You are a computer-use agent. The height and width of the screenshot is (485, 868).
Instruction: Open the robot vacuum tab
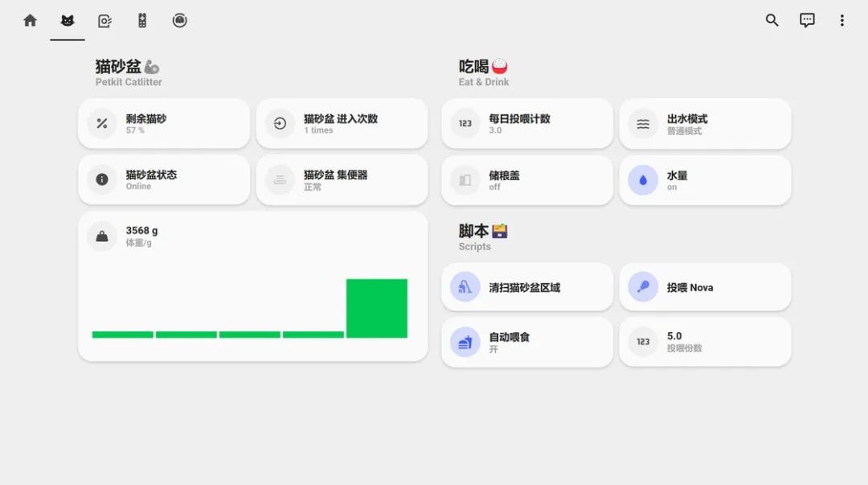click(x=179, y=21)
